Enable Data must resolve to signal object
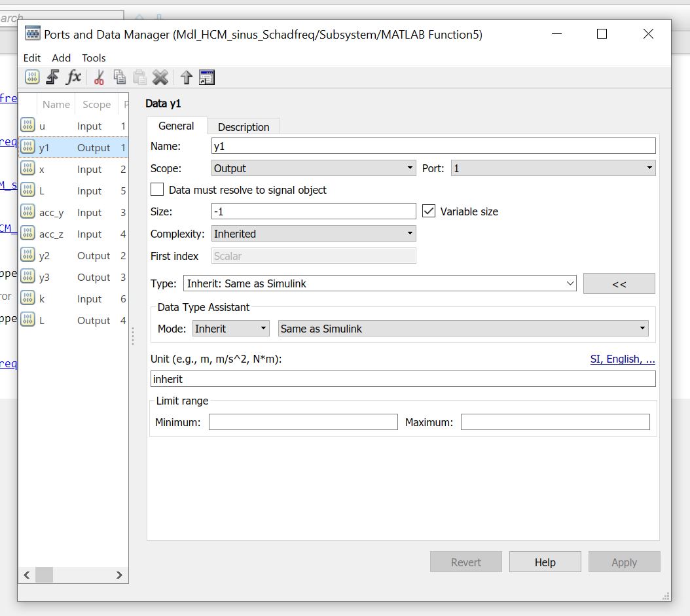The image size is (690, 616). pyautogui.click(x=157, y=190)
